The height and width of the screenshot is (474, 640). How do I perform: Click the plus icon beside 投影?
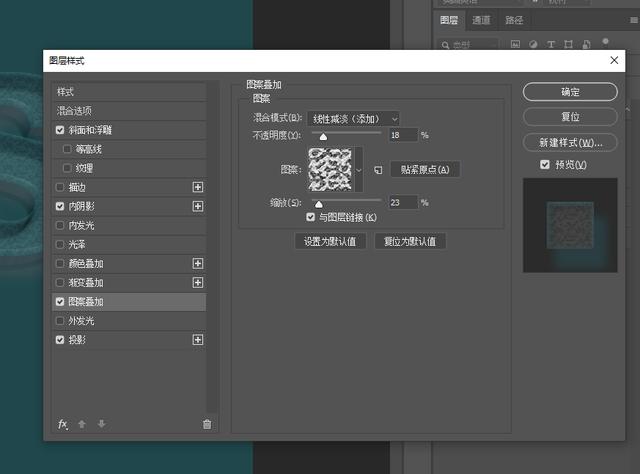pyautogui.click(x=197, y=340)
